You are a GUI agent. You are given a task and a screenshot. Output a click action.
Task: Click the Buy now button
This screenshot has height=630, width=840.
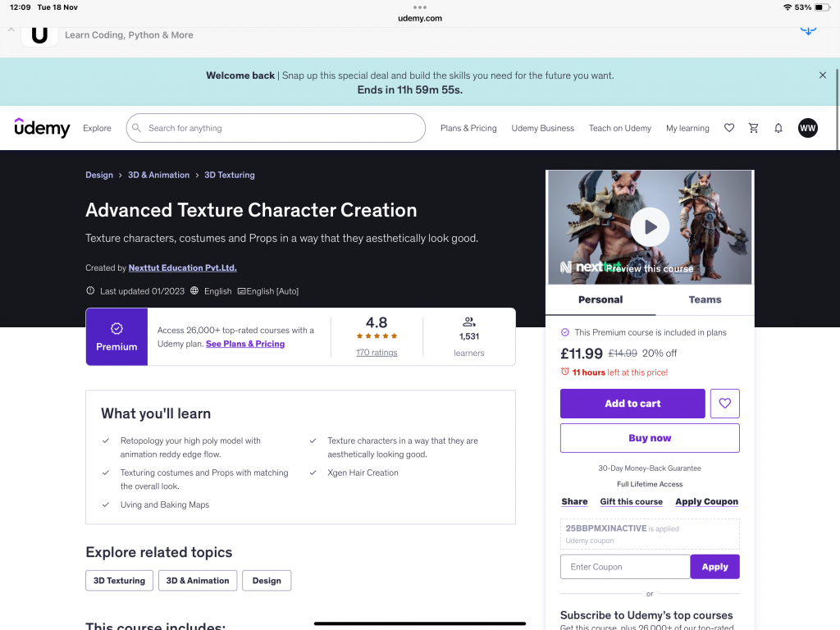[650, 438]
